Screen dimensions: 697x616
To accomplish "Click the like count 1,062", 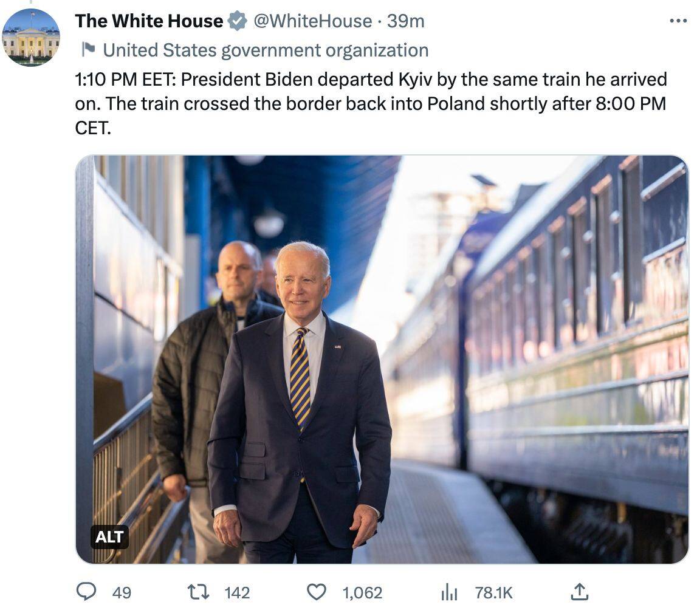I will pos(362,592).
